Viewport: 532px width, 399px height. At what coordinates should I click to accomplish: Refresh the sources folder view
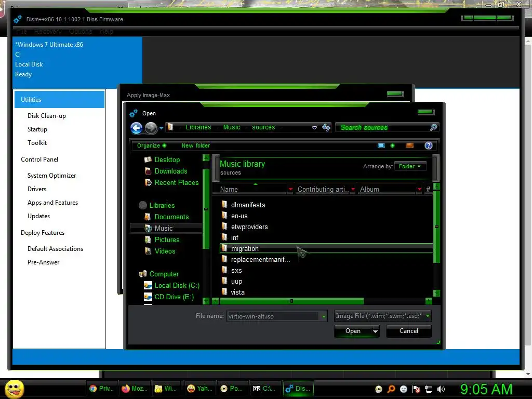326,127
